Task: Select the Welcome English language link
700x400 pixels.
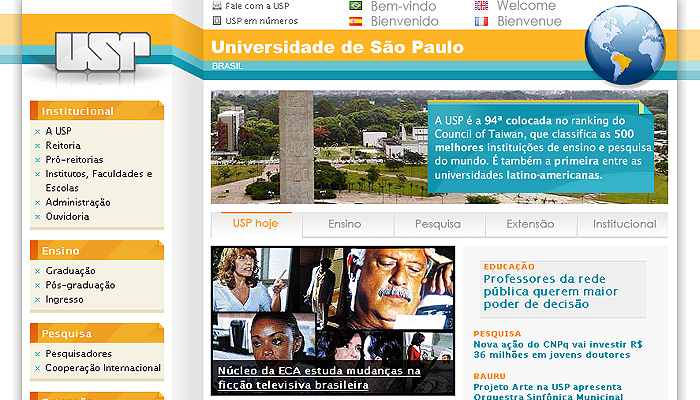Action: click(526, 6)
